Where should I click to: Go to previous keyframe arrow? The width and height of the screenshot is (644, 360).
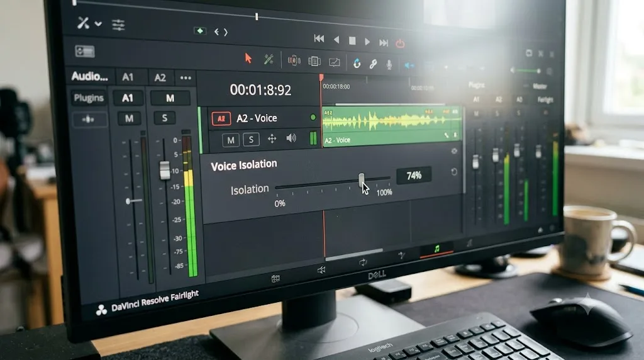point(216,31)
